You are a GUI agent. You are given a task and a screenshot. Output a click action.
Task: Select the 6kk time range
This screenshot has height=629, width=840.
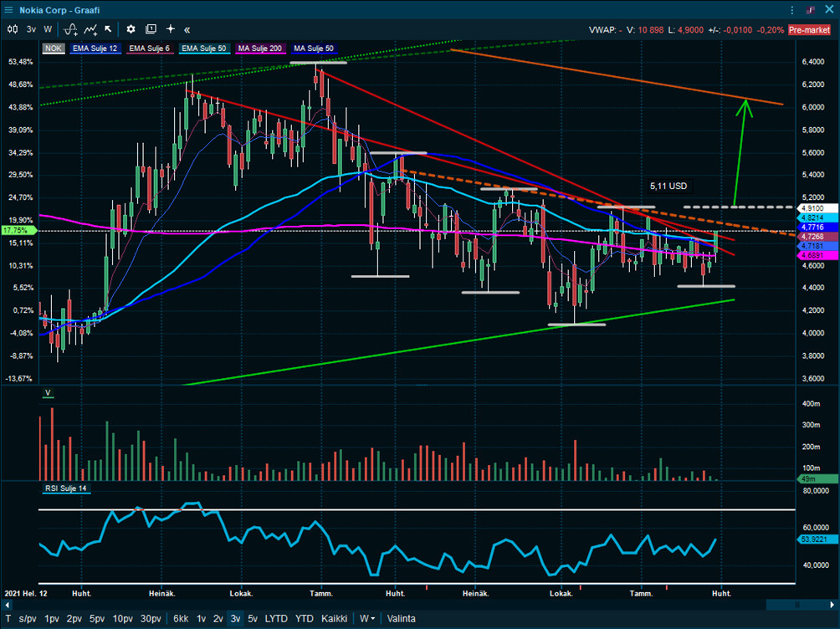pos(181,618)
